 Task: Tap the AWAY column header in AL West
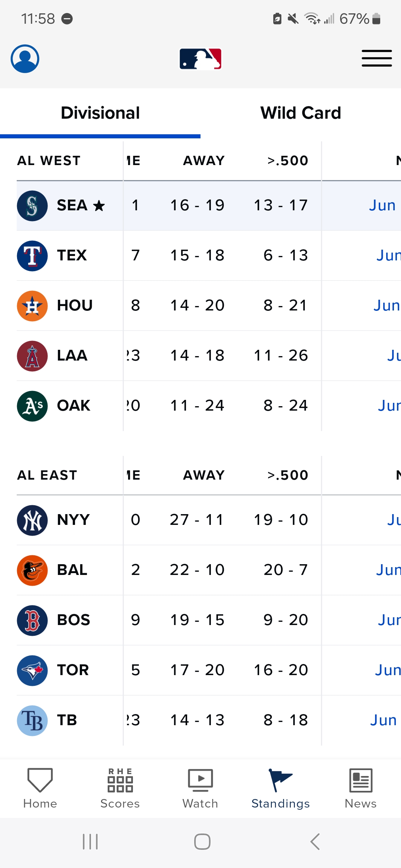point(204,161)
